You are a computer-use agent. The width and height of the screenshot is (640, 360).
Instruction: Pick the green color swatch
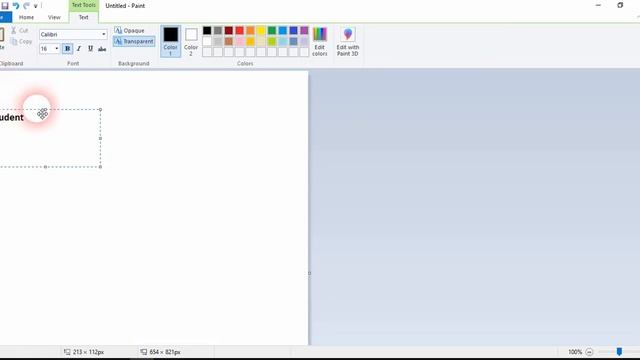(272, 31)
